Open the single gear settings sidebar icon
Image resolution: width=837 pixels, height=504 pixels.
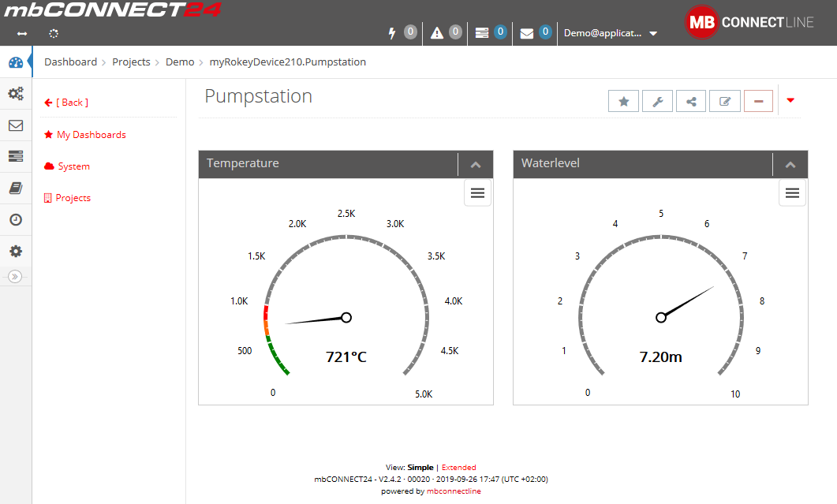tap(16, 251)
